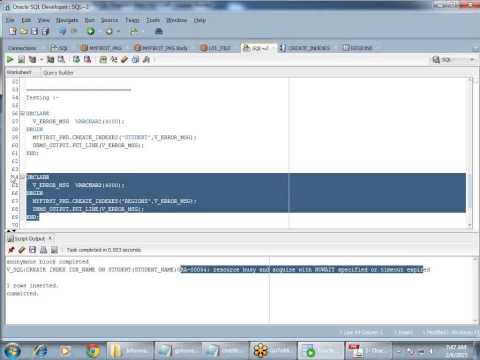The width and height of the screenshot is (480, 360).
Task: Click the 'Testing :-' comment line
Action: (x=43, y=98)
